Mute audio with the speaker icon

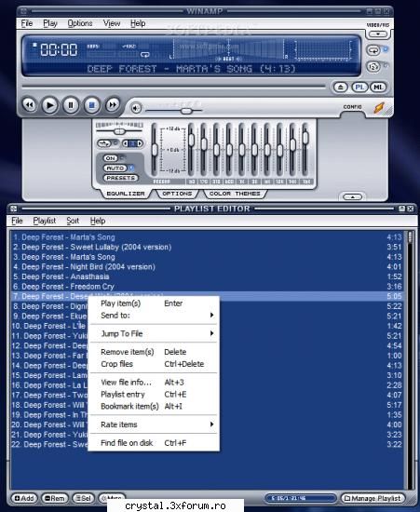click(x=136, y=108)
